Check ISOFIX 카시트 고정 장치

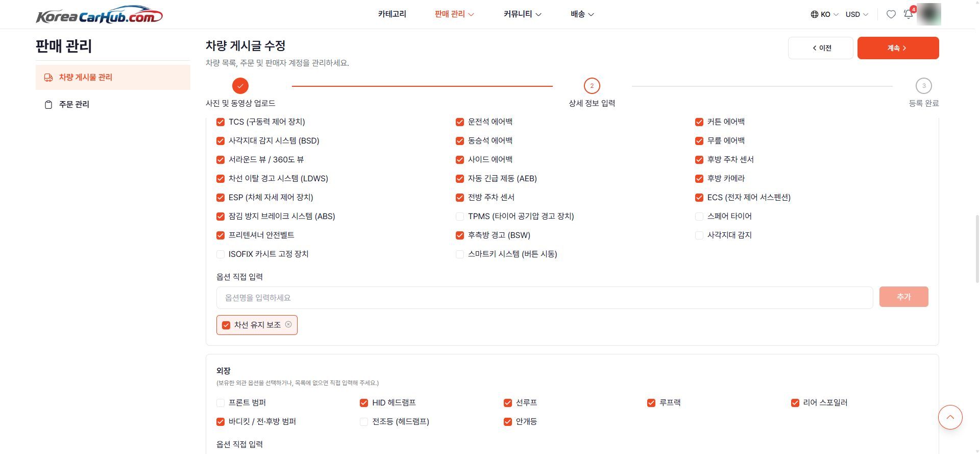tap(220, 254)
